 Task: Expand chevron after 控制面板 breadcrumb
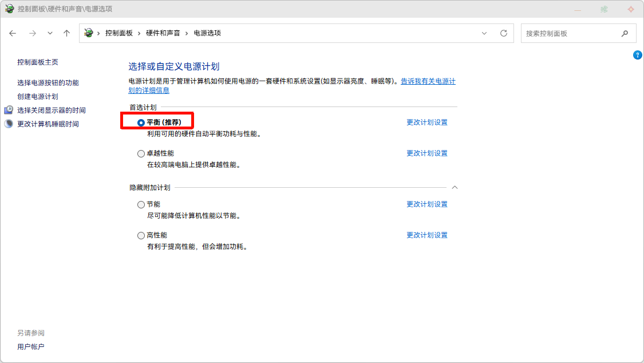point(139,33)
